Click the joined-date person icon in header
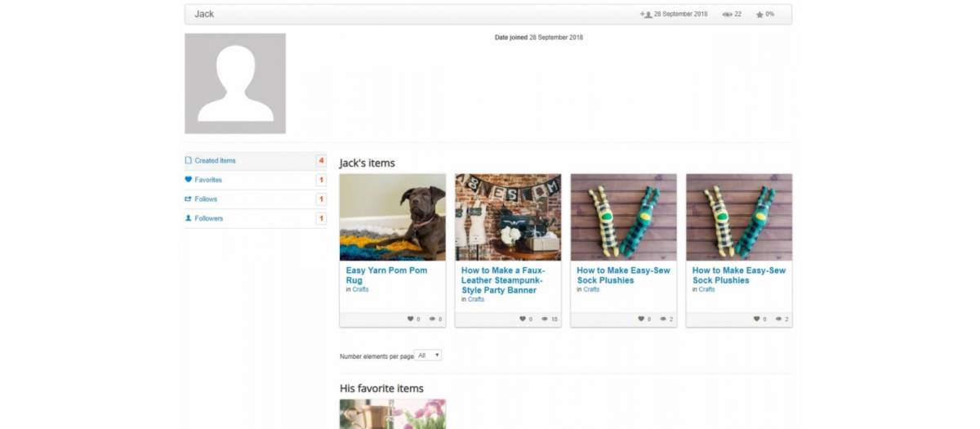Screen dimensions: 980x429 coord(646,15)
